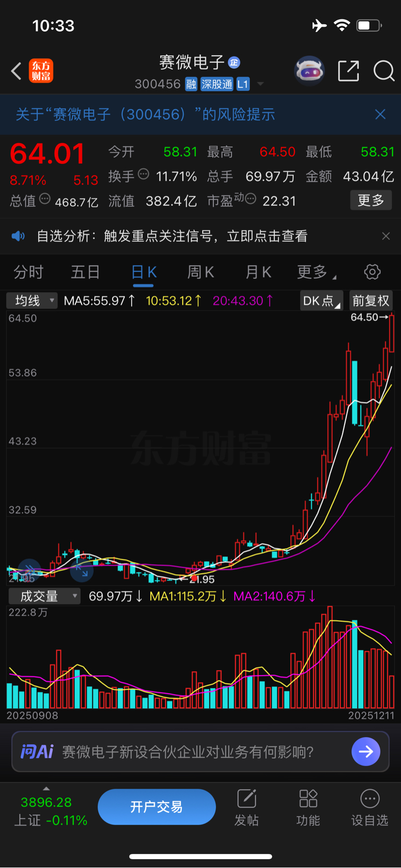Tap the 深股通 tag
The height and width of the screenshot is (868, 401).
[217, 84]
